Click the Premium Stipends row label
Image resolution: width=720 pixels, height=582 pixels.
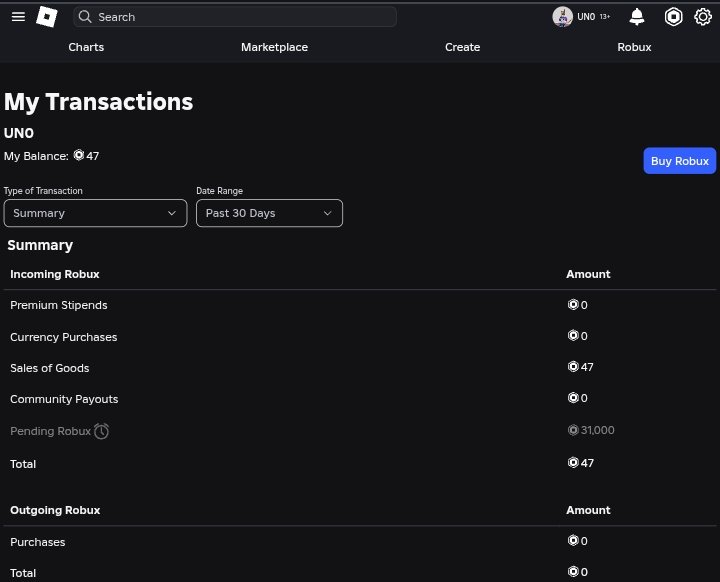59,305
